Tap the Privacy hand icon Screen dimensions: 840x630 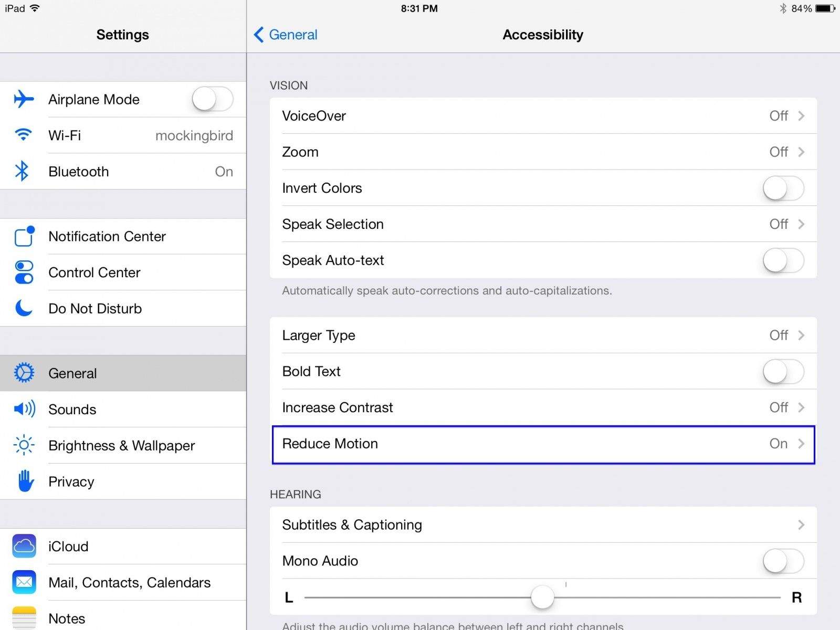pyautogui.click(x=25, y=481)
